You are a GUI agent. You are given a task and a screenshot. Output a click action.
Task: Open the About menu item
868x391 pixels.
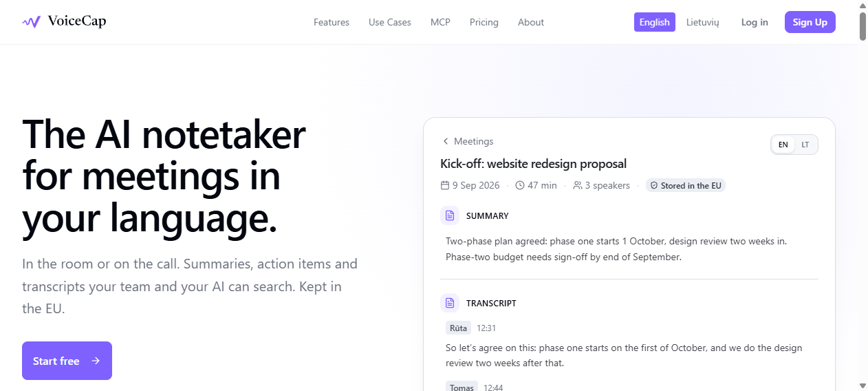coord(531,22)
